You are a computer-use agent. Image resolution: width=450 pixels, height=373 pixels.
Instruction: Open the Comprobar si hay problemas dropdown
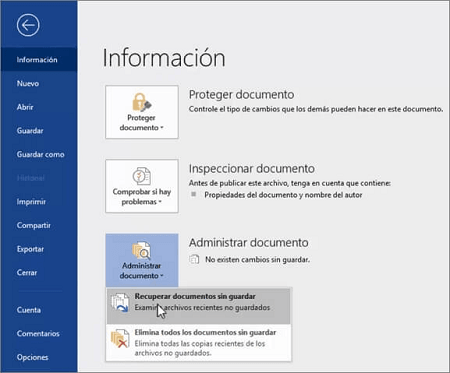pyautogui.click(x=142, y=186)
